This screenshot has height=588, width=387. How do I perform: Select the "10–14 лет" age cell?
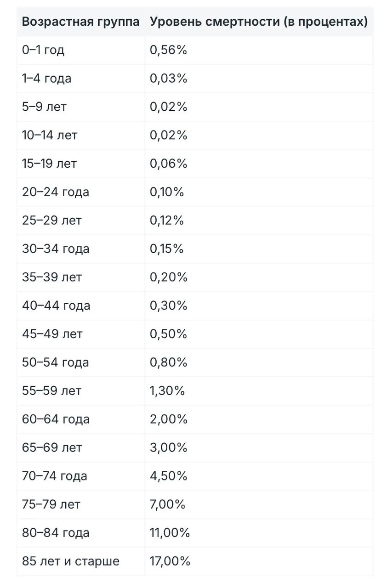click(x=50, y=136)
